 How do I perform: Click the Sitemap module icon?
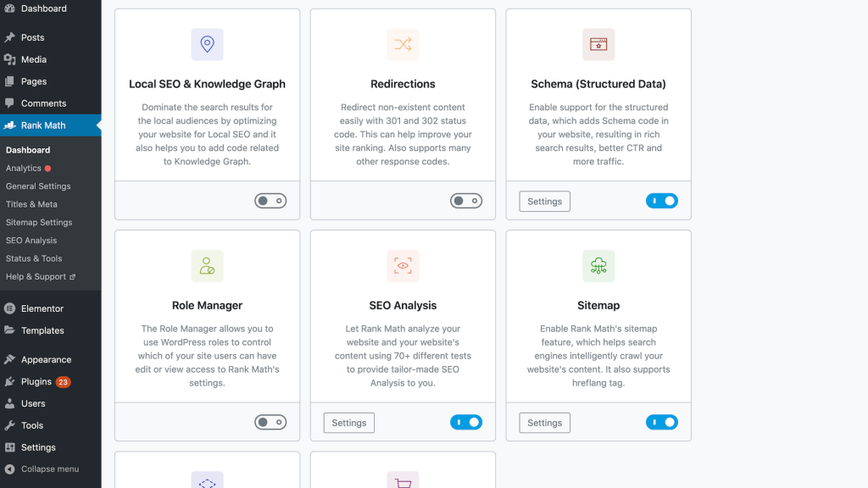pos(598,265)
